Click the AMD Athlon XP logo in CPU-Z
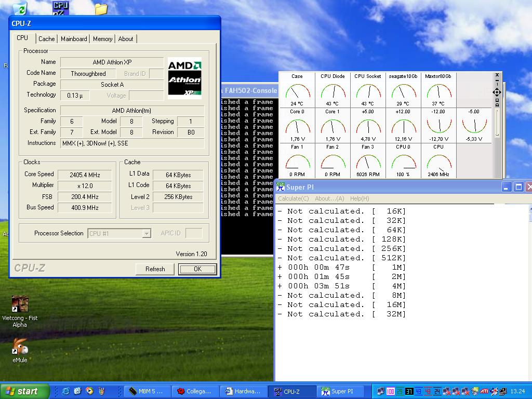Screen dimensions: 532x399 click(x=184, y=78)
